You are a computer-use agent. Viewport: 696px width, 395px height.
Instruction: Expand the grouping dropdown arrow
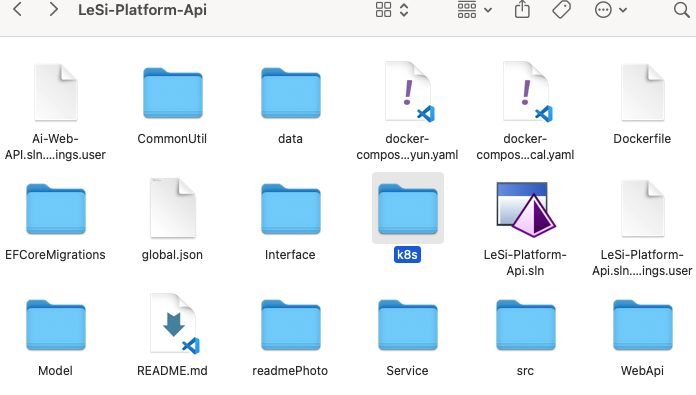(x=488, y=10)
